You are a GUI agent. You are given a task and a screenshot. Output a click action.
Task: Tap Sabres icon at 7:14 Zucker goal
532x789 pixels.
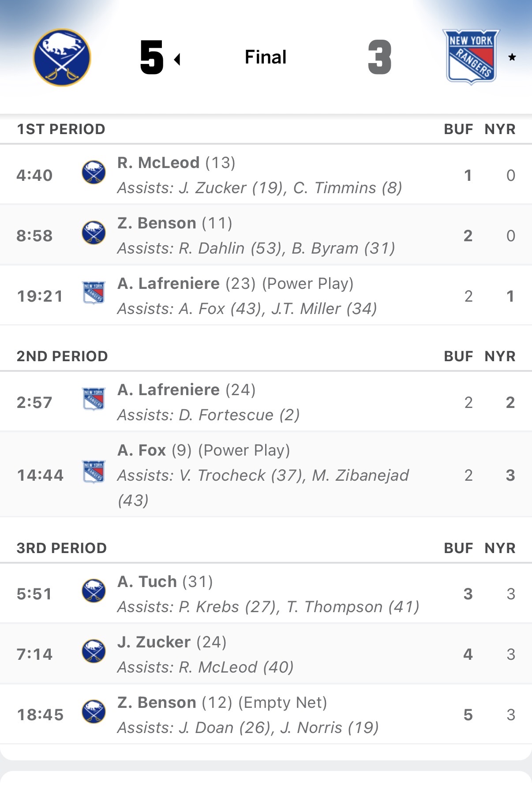click(94, 651)
